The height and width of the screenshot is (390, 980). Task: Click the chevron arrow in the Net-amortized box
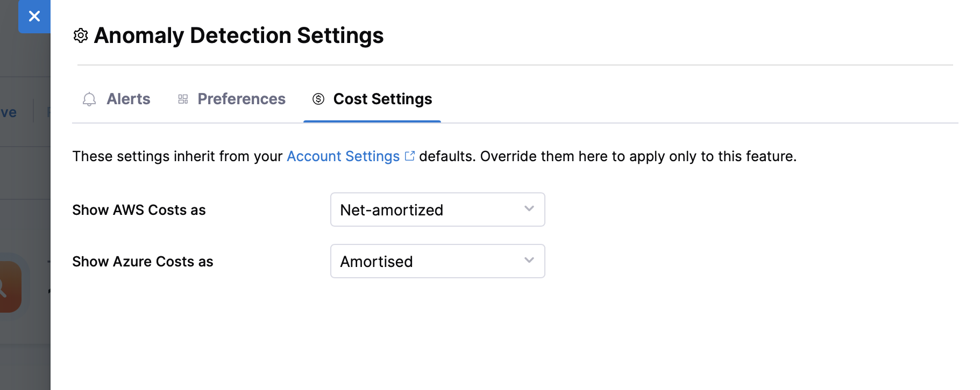click(x=529, y=209)
